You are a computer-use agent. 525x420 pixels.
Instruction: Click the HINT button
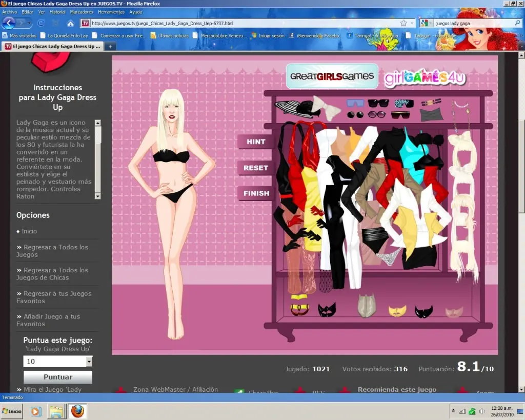(x=256, y=142)
